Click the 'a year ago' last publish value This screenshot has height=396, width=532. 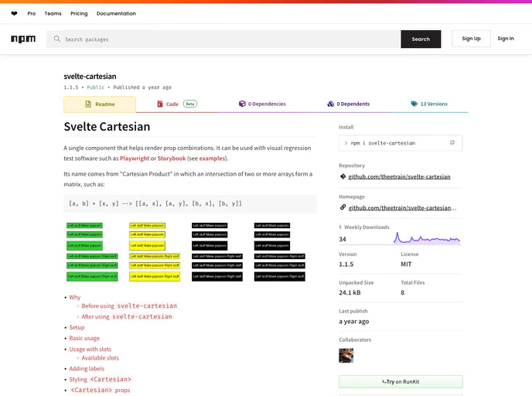(x=354, y=321)
